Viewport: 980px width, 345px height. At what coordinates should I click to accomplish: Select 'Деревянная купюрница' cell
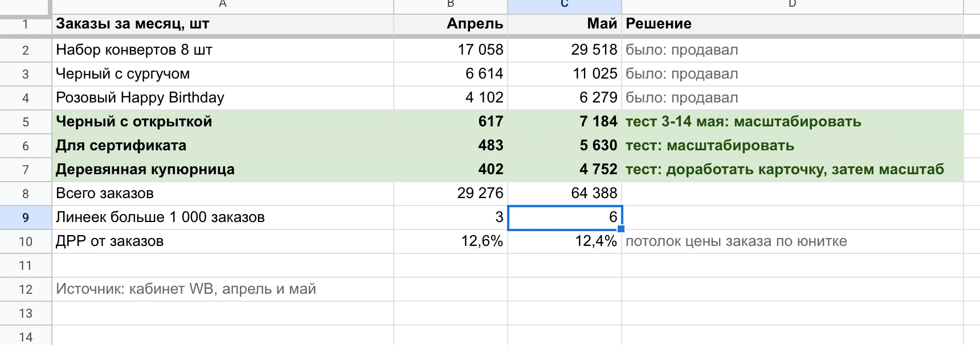[x=222, y=170]
